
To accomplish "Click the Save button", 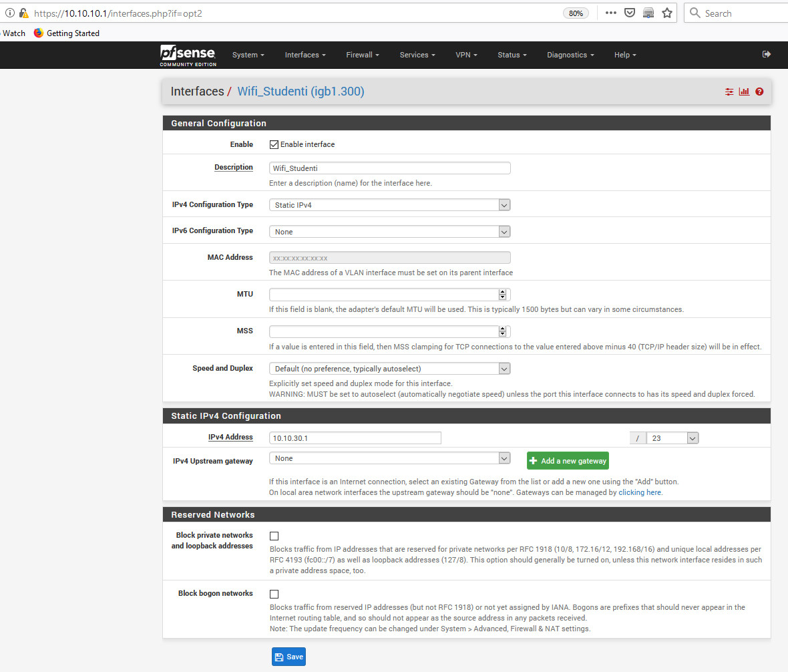I will (289, 657).
